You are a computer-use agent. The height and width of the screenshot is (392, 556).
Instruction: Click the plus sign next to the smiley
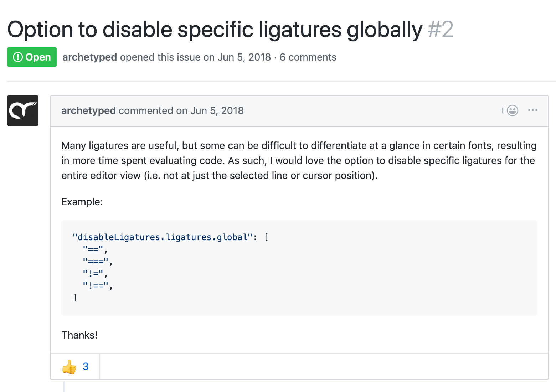pyautogui.click(x=502, y=110)
